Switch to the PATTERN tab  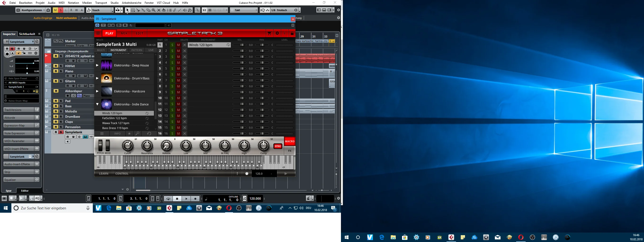click(137, 50)
